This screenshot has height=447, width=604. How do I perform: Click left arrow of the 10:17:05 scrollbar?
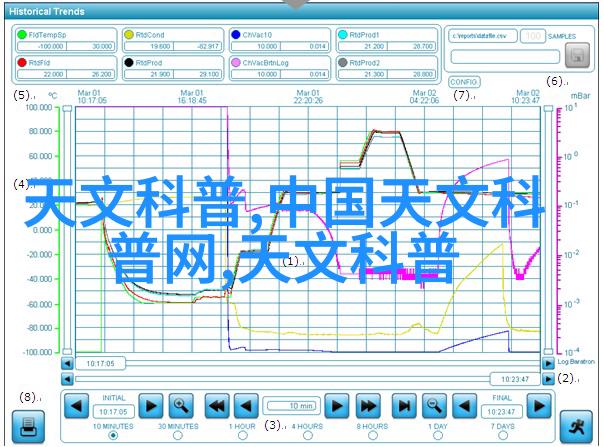[67, 363]
